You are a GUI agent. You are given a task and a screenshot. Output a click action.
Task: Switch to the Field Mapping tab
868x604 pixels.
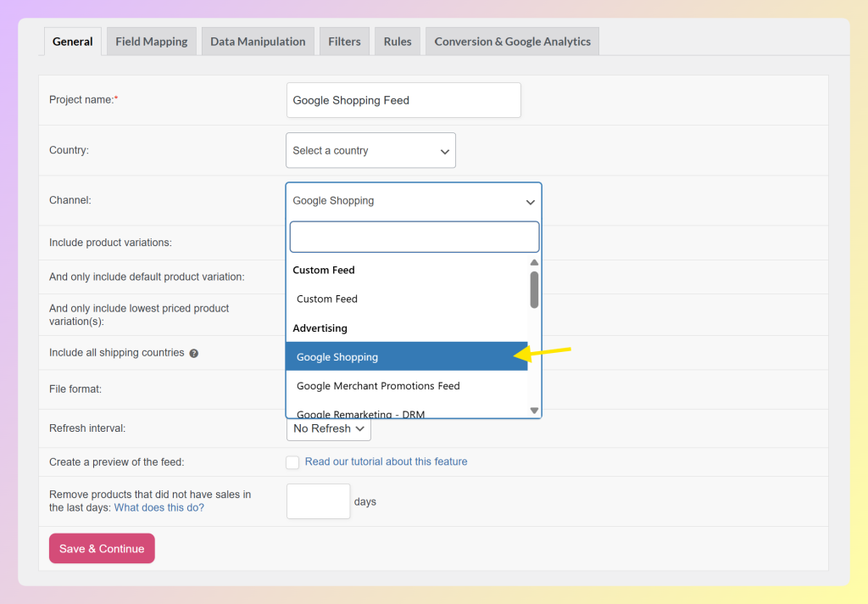pyautogui.click(x=152, y=42)
